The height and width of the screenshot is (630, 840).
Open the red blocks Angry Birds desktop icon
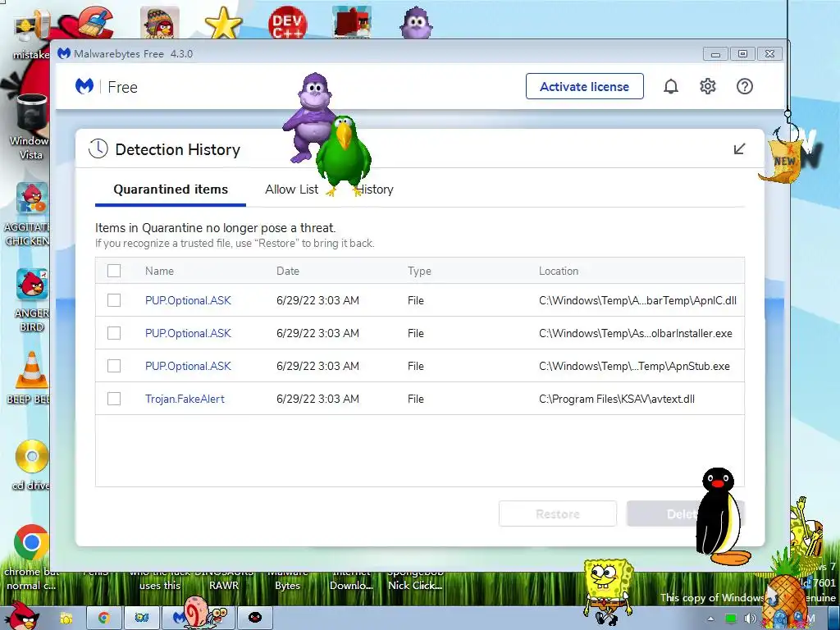click(x=351, y=22)
